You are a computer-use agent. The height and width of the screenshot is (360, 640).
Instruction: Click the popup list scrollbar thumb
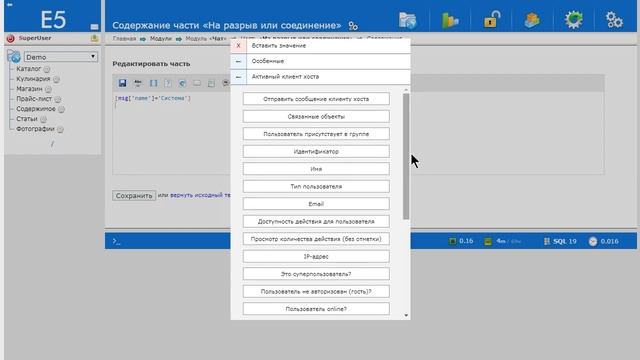[x=406, y=157]
